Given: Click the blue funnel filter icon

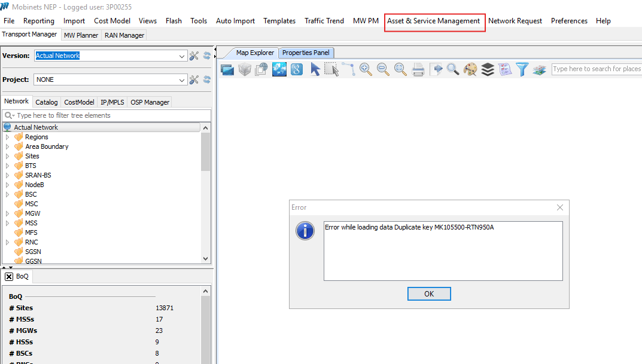Looking at the screenshot, I should click(x=522, y=69).
